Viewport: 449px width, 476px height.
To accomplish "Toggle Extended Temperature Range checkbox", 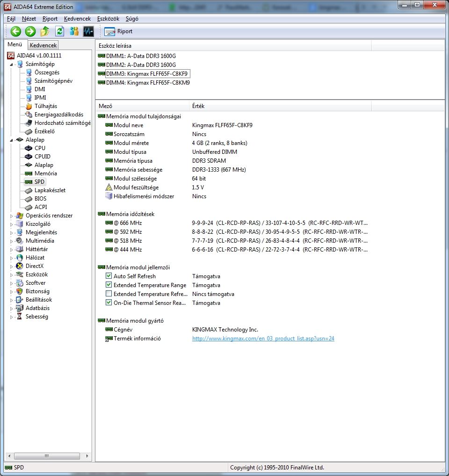I will click(x=109, y=285).
